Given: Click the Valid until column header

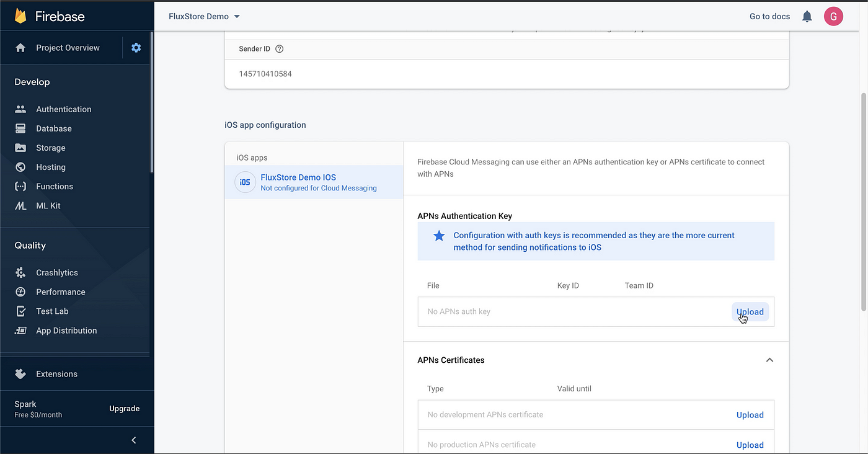Looking at the screenshot, I should 574,389.
